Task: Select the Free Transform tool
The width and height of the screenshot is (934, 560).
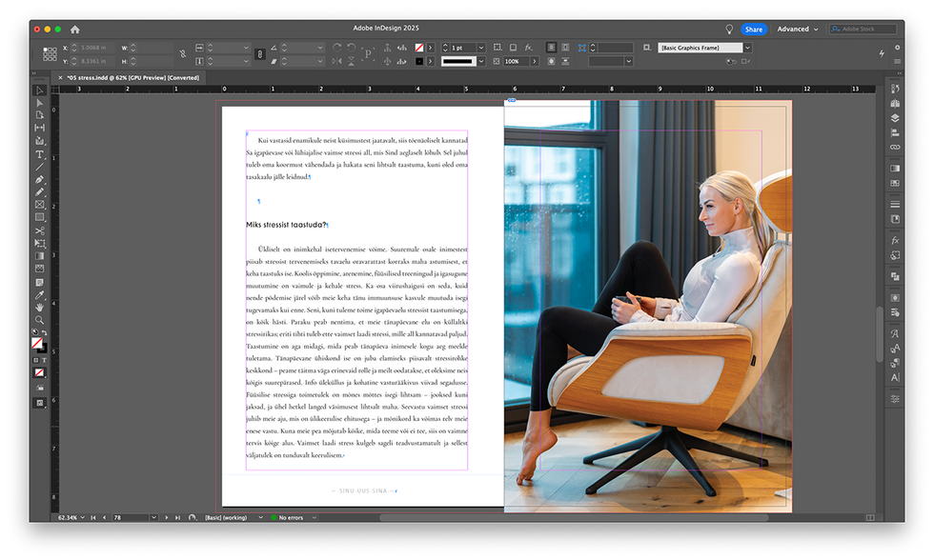Action: click(39, 244)
